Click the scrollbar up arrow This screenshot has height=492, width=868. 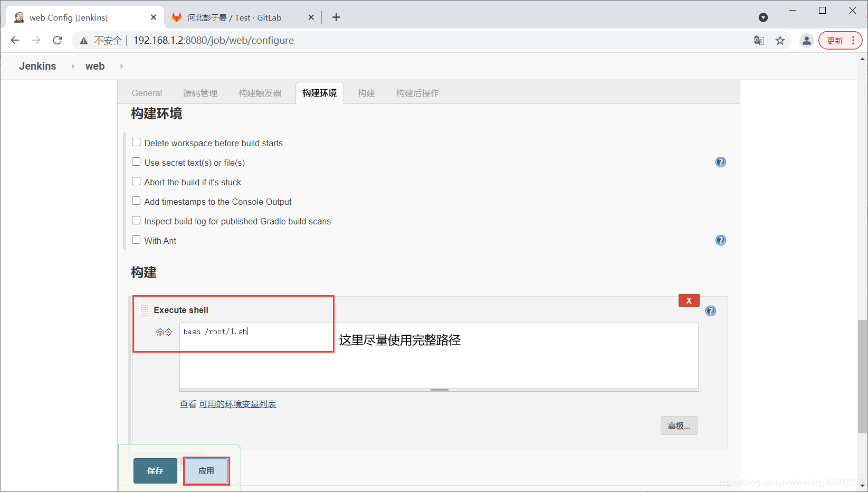[862, 59]
